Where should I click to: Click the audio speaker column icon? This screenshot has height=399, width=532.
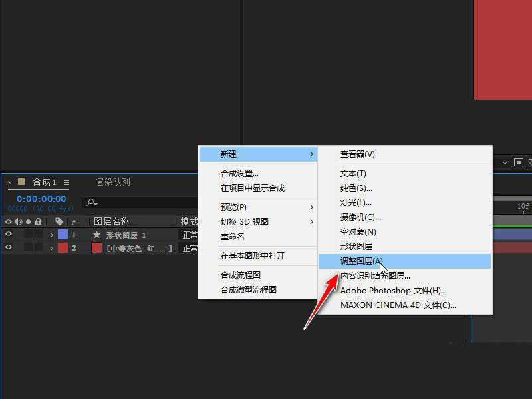pyautogui.click(x=17, y=222)
